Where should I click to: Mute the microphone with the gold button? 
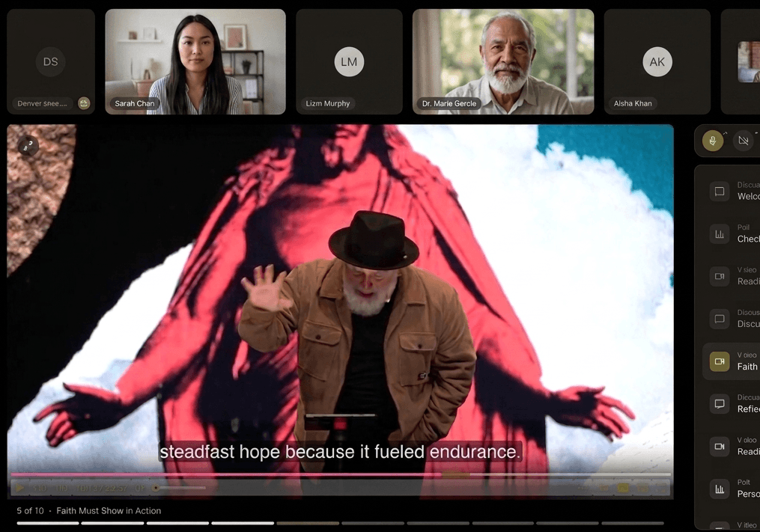713,141
